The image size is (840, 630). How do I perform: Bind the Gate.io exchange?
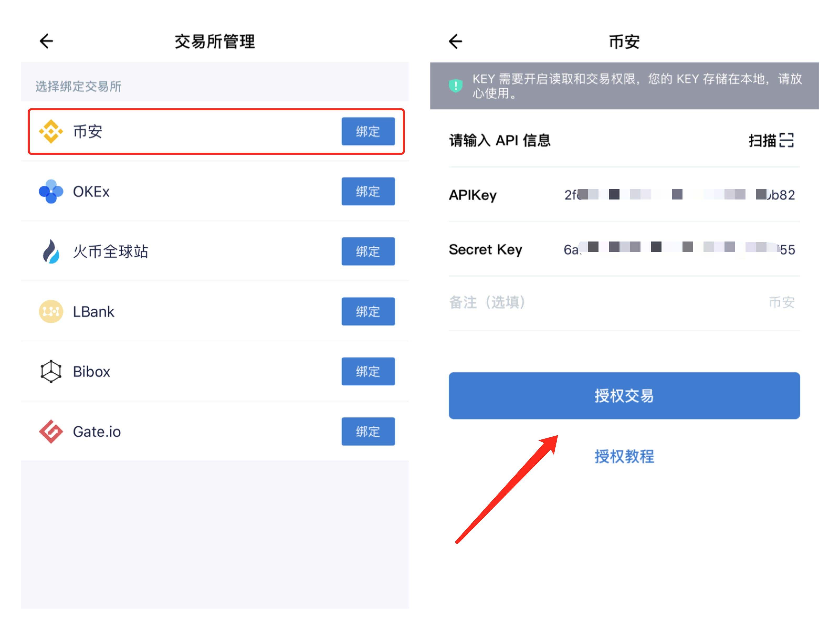[x=368, y=431]
